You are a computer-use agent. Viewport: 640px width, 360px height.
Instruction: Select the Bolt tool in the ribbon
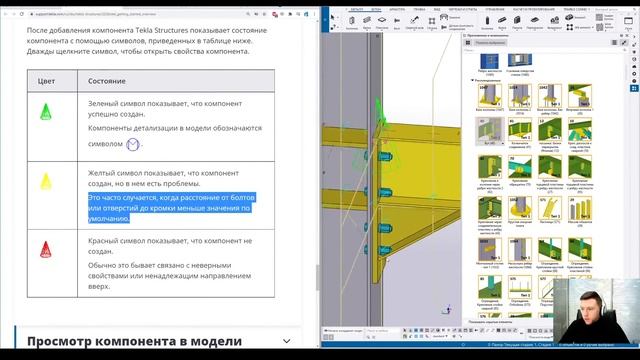coord(397,22)
